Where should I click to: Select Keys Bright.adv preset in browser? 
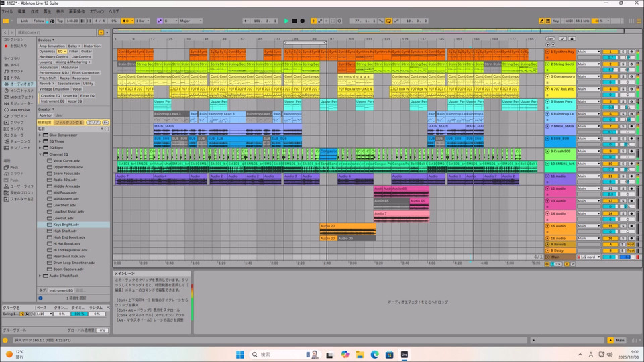point(66,225)
